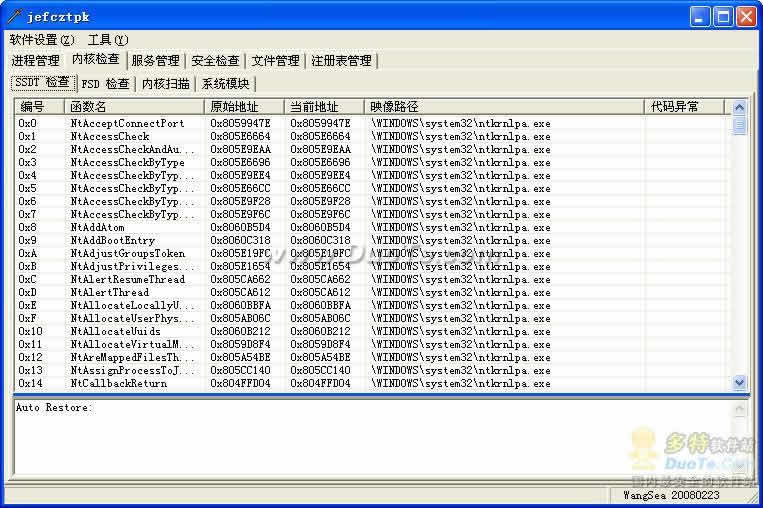Open the 内核扫描 sub-tab

coord(165,84)
